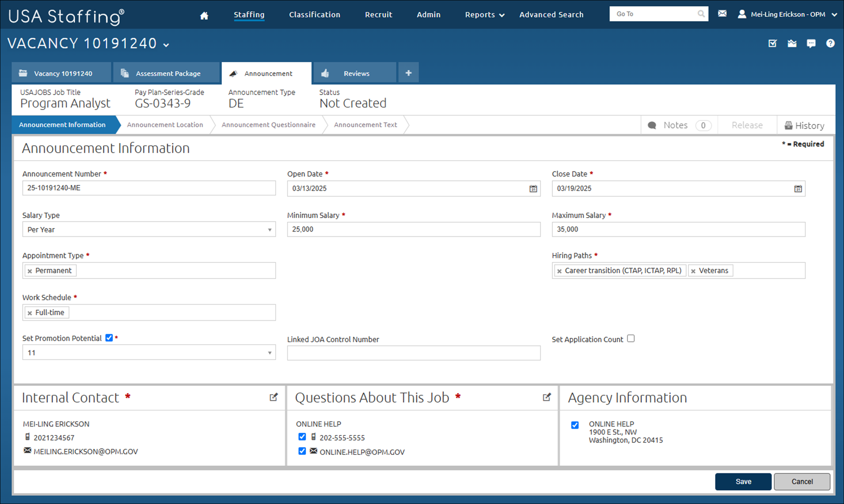Open the Recruit menu
The width and height of the screenshot is (844, 504).
(x=378, y=15)
